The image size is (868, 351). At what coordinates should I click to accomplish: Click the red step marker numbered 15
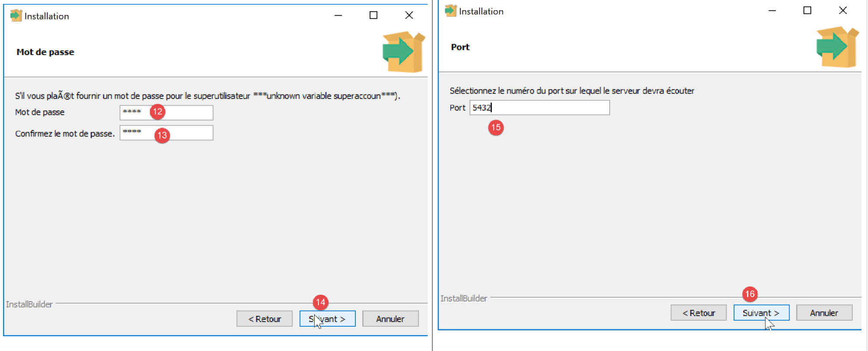(496, 127)
